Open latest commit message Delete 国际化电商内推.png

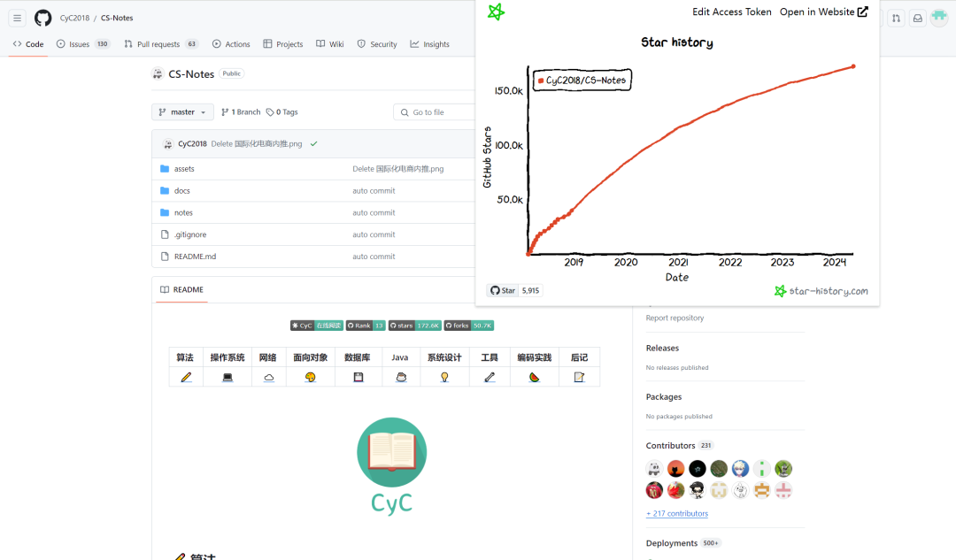(257, 144)
